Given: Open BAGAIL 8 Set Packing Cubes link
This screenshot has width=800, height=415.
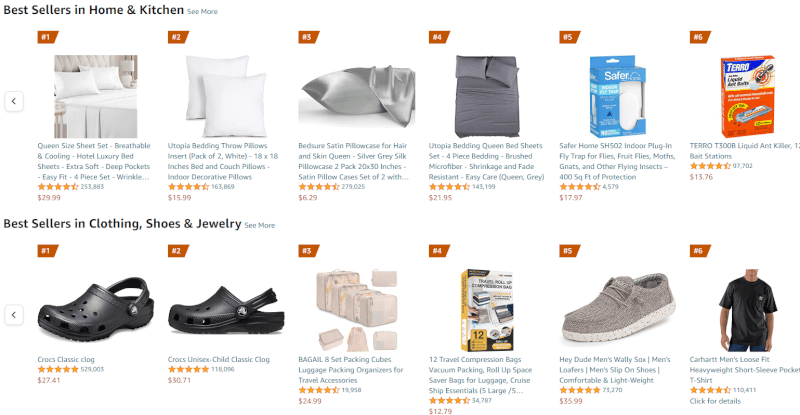Looking at the screenshot, I should (351, 370).
